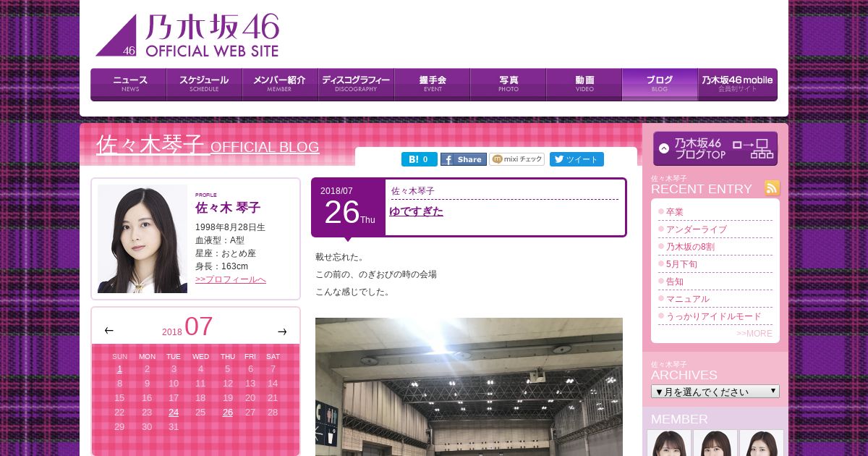Open 乃木坂46 mobile members site

pyautogui.click(x=738, y=84)
